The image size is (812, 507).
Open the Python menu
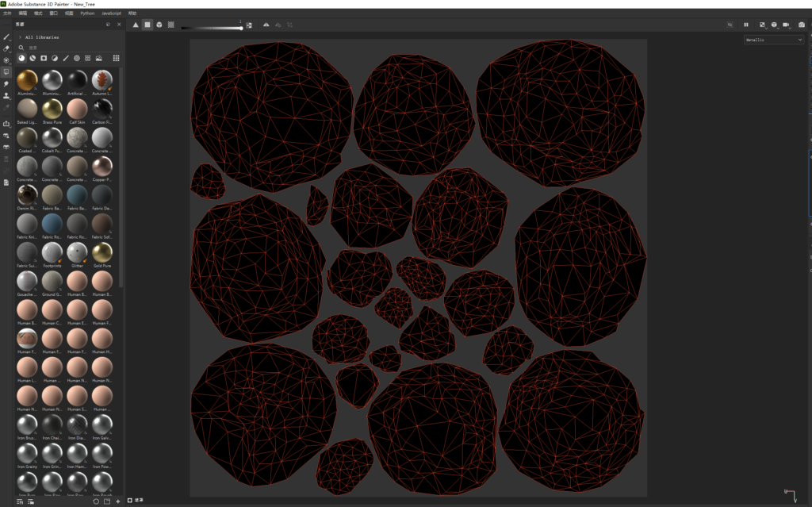(x=87, y=13)
